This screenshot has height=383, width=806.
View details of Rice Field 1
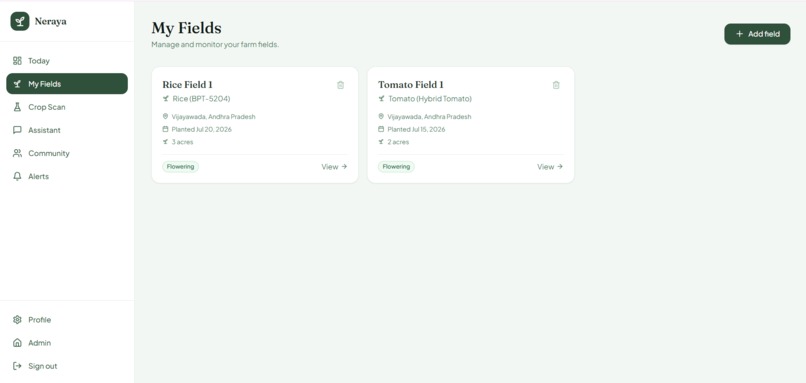(334, 167)
